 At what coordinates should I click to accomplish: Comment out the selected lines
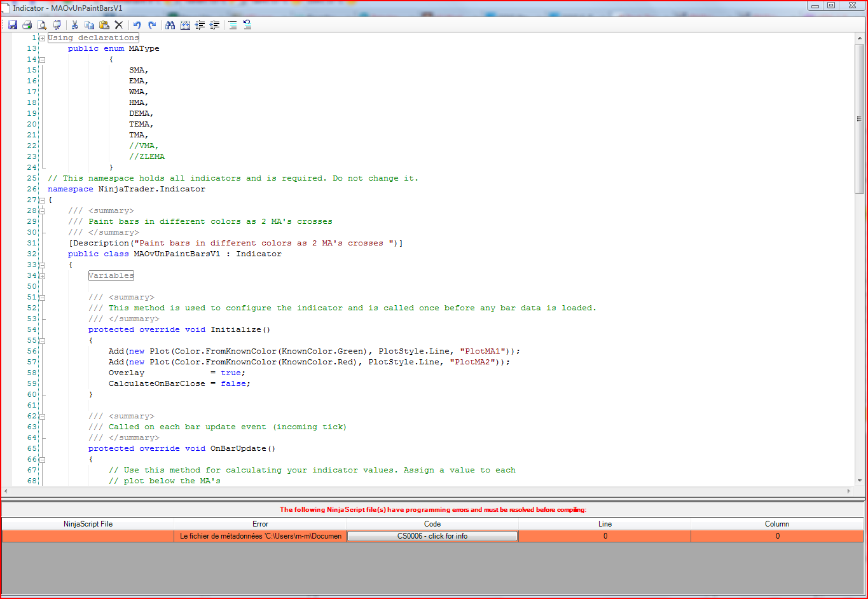click(233, 25)
